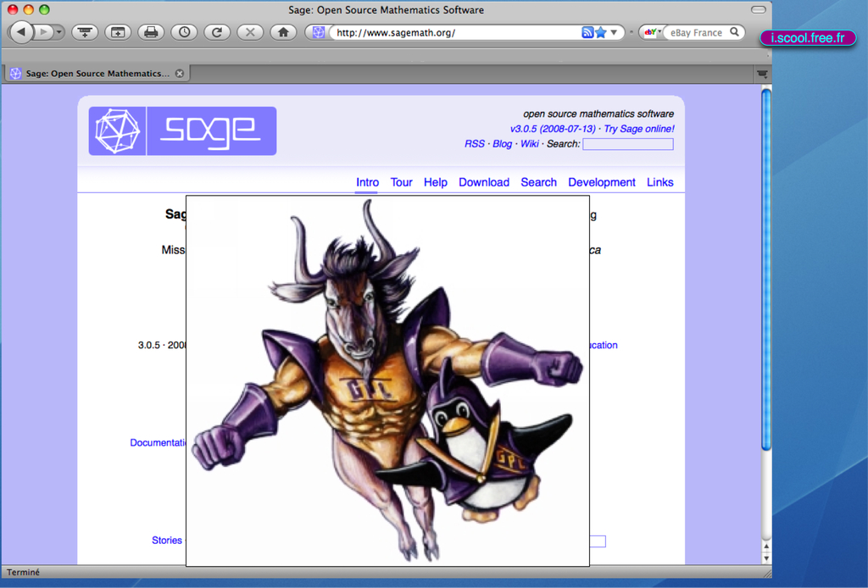This screenshot has height=588, width=868.
Task: Click the site favicon left of the URL
Action: pos(319,33)
